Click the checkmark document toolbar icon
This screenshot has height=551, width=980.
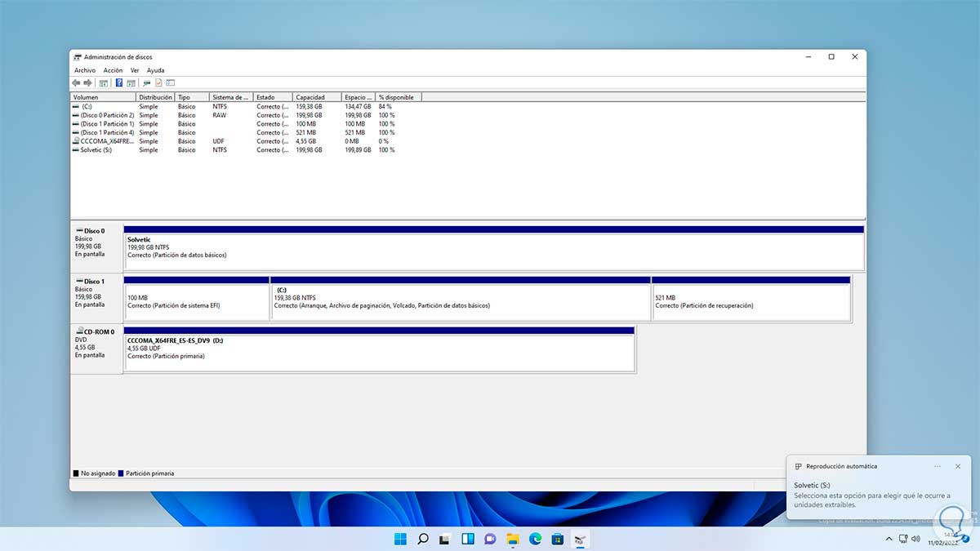(x=158, y=82)
